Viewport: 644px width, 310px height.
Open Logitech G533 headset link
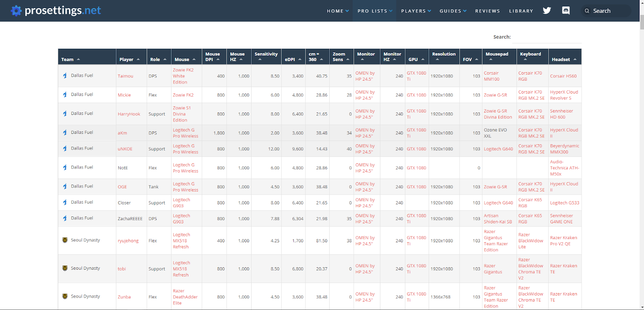coord(565,203)
